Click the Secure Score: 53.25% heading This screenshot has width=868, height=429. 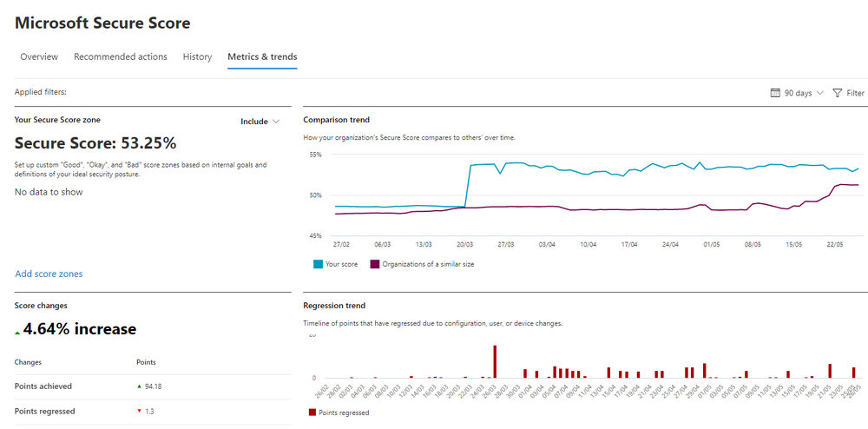[95, 142]
